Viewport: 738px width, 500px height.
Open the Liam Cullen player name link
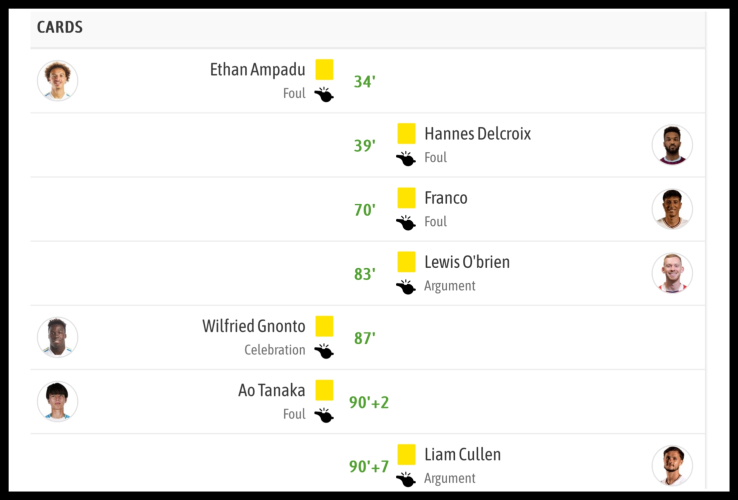point(462,454)
